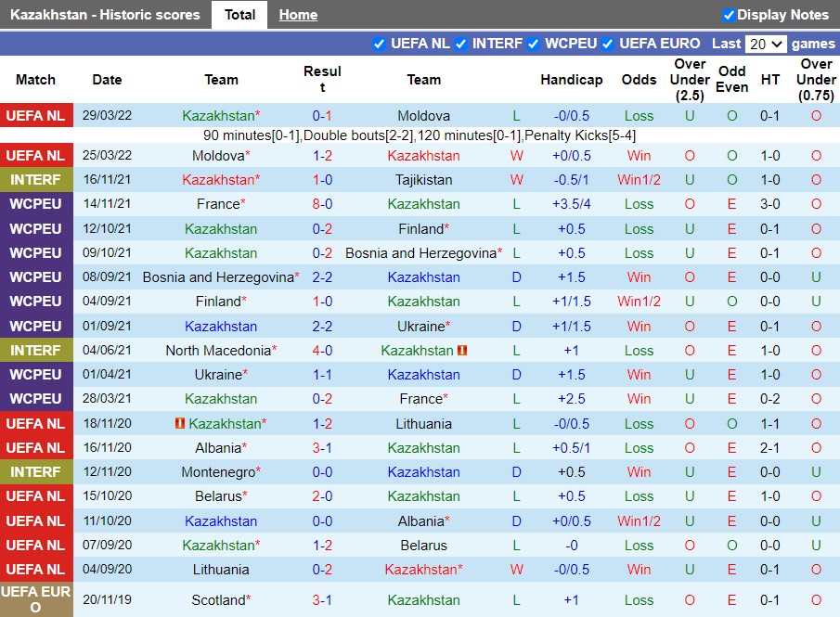Uncheck the UEFA NL filter checkbox

click(x=379, y=44)
